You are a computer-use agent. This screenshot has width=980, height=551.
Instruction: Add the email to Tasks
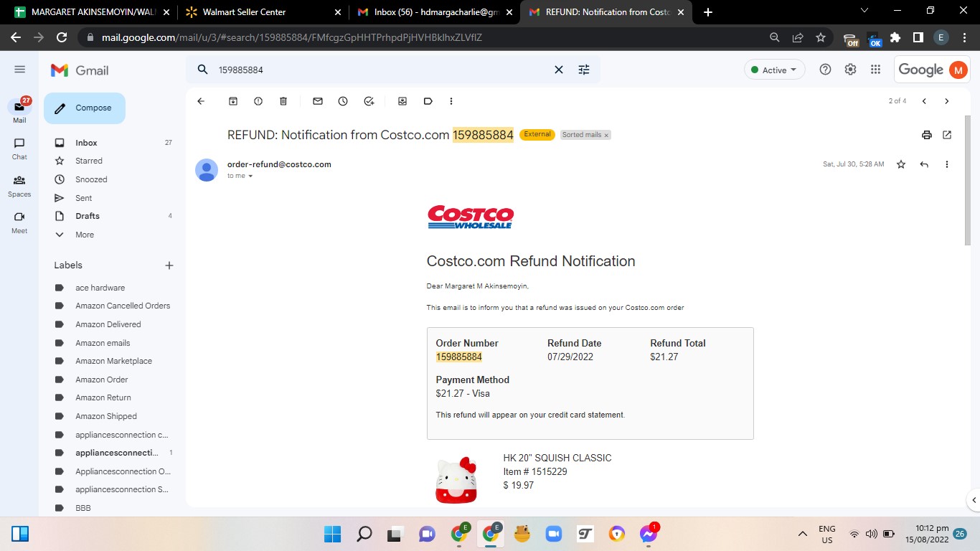coord(369,101)
